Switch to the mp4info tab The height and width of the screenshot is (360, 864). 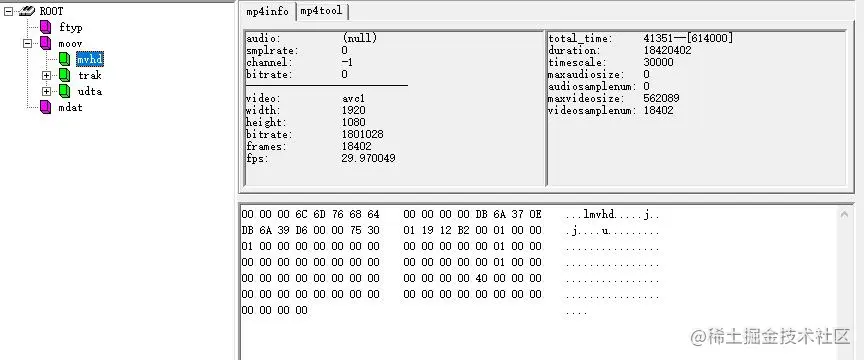(x=267, y=11)
